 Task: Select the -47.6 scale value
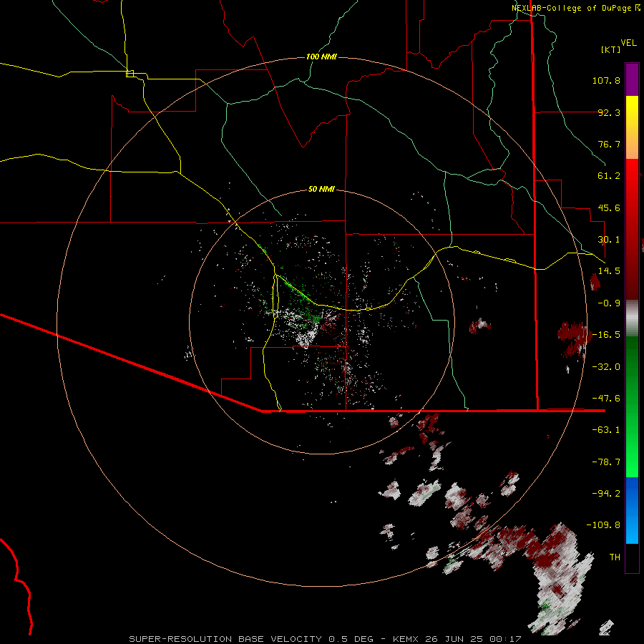(x=606, y=399)
